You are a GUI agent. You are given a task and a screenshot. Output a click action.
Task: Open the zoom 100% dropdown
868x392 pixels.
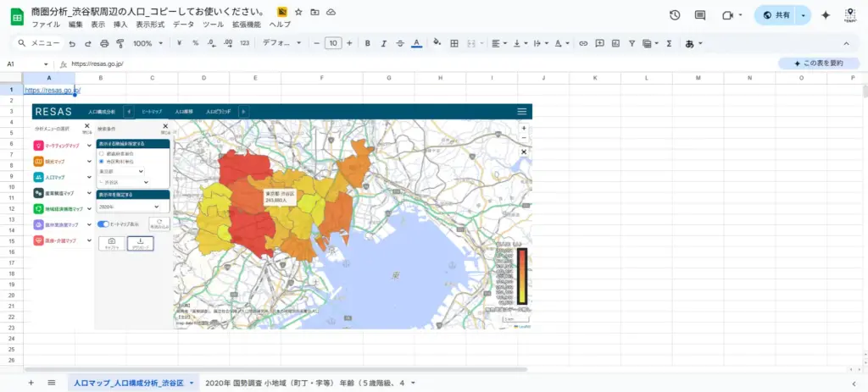point(148,43)
